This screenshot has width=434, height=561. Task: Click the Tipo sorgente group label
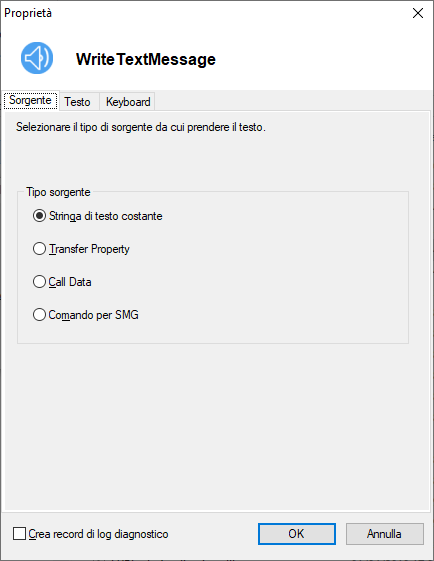pyautogui.click(x=58, y=192)
